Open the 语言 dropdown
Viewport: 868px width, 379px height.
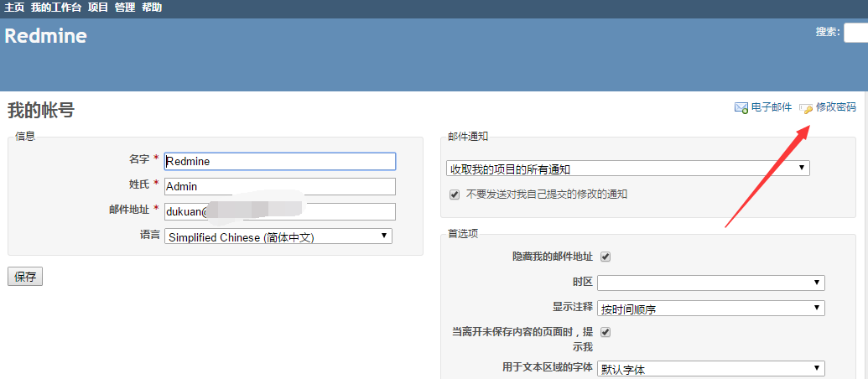point(278,236)
